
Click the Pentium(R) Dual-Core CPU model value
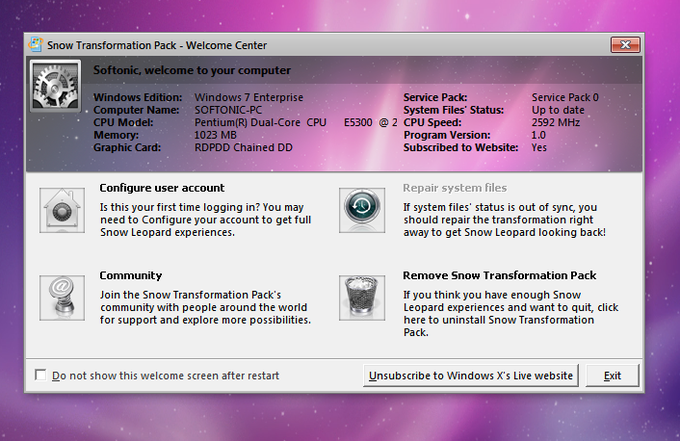pos(296,122)
